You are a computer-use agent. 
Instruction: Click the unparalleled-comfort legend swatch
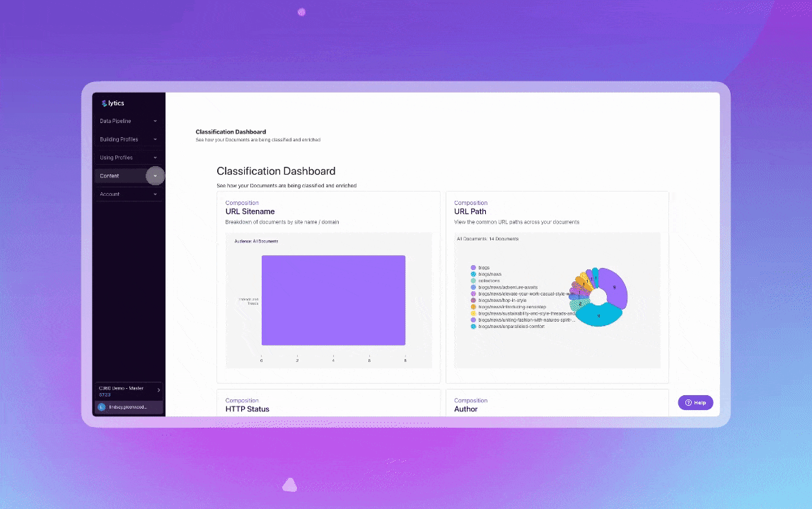473,327
